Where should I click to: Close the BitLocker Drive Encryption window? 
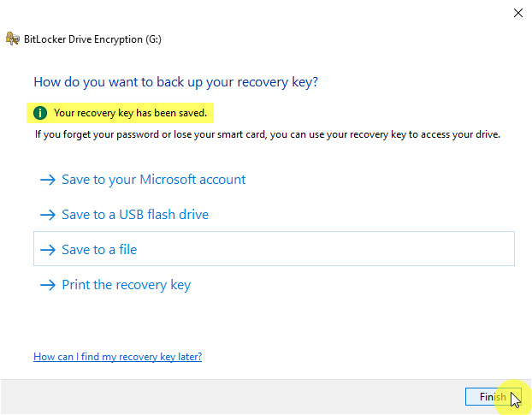tap(517, 13)
